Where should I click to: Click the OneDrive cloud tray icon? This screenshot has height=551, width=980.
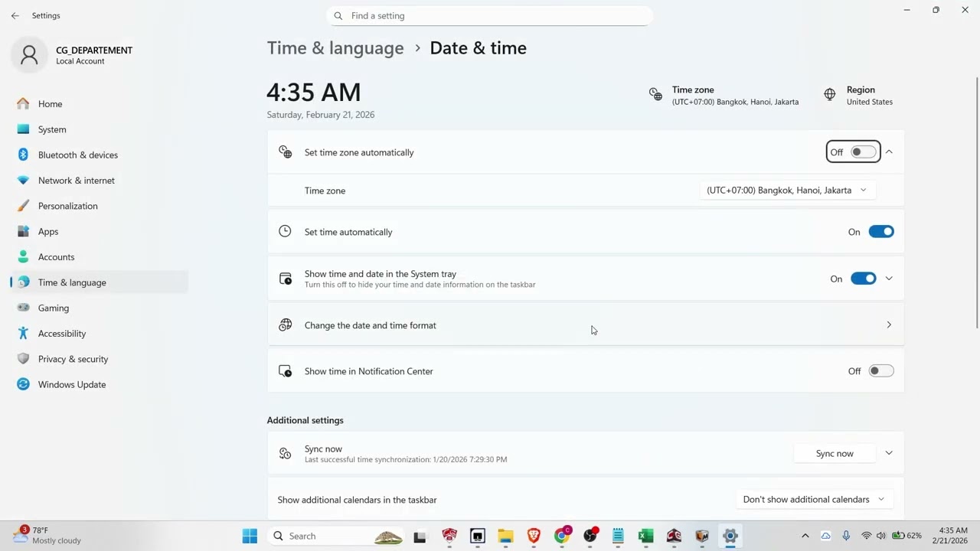[x=826, y=536]
